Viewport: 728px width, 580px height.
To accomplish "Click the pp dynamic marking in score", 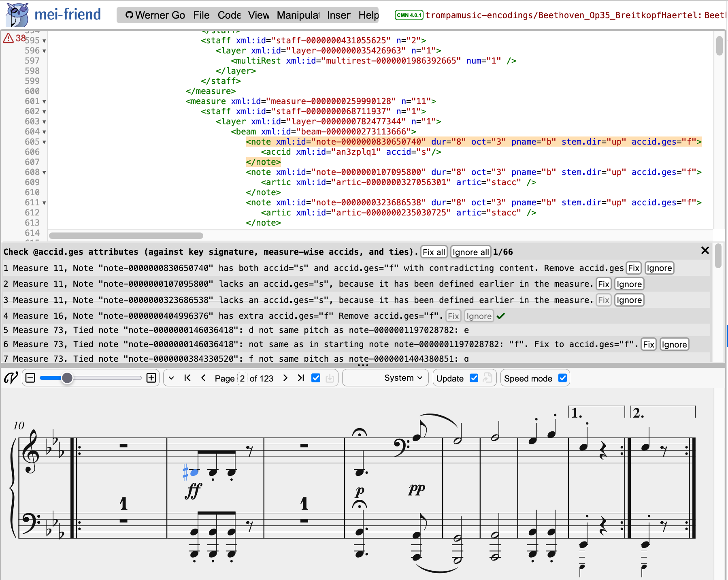I will click(417, 489).
